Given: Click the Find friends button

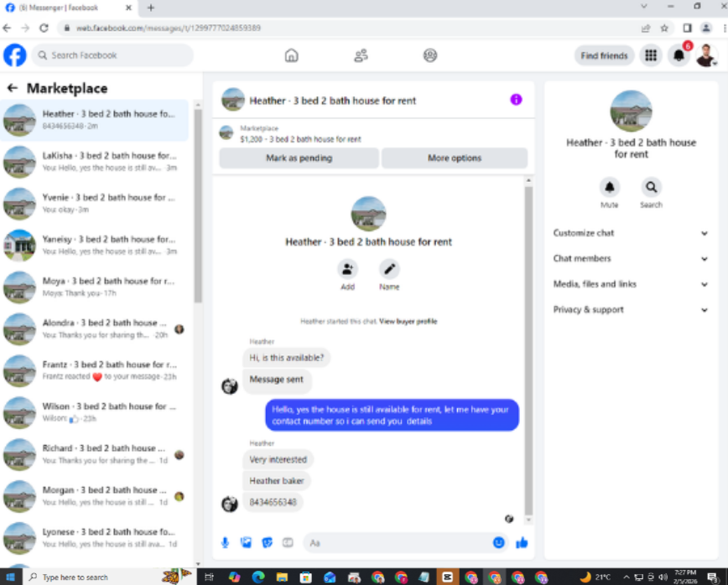Looking at the screenshot, I should pos(604,55).
